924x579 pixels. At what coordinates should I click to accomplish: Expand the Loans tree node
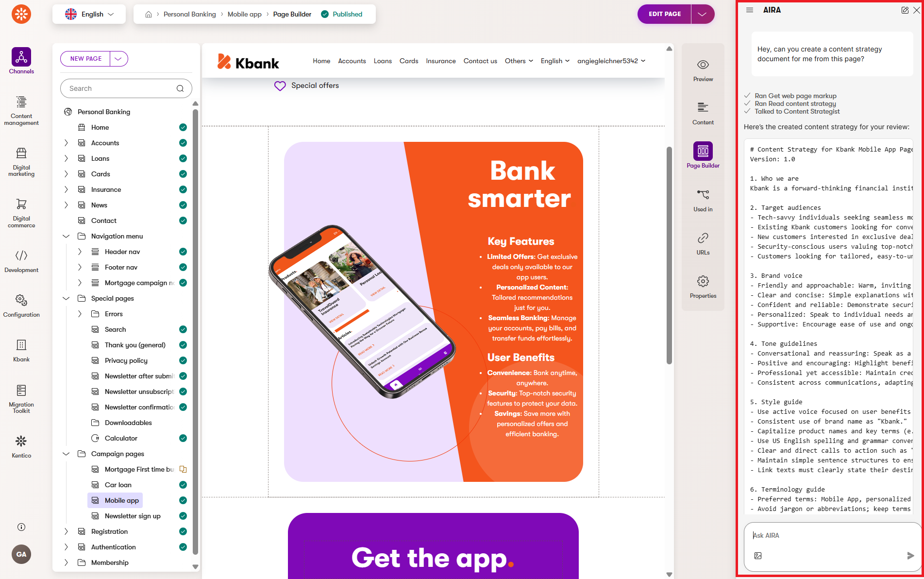(66, 158)
